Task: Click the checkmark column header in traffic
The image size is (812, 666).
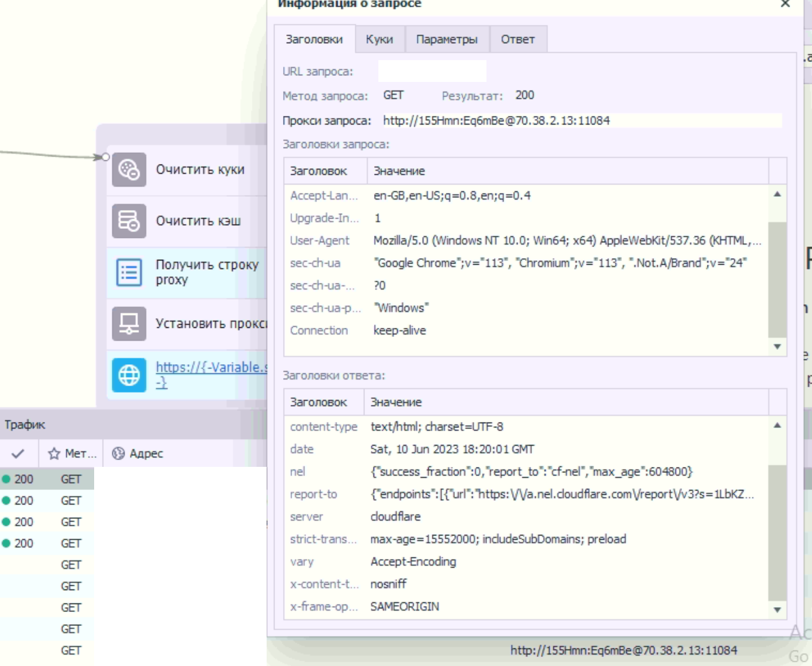Action: tap(18, 454)
